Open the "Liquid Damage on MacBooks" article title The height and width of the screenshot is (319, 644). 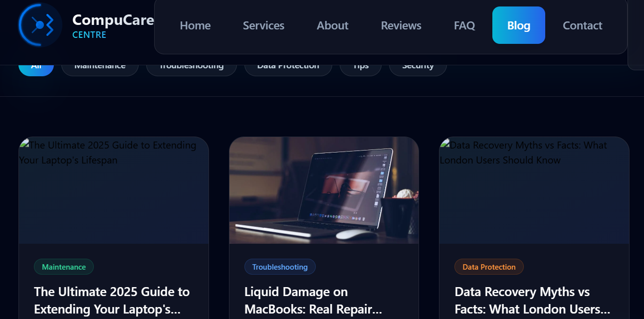(313, 301)
